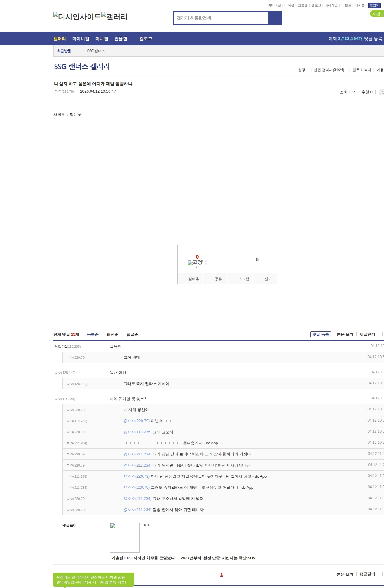Click comment author 속갤러1(118.235)
This screenshot has width=384, height=588.
click(67, 346)
